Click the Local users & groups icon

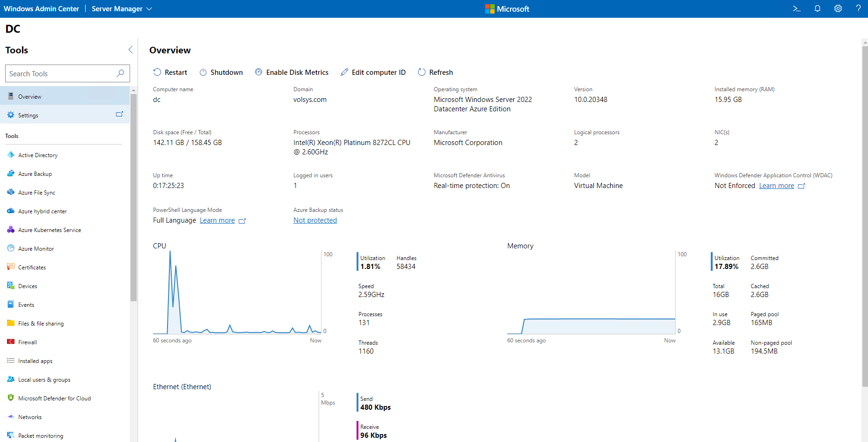click(x=11, y=379)
